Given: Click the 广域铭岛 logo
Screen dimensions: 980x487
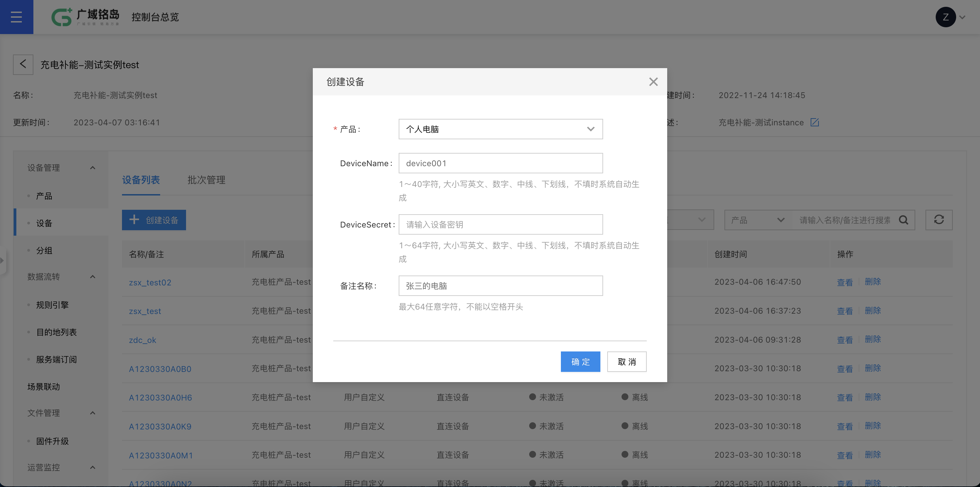Looking at the screenshot, I should click(85, 17).
